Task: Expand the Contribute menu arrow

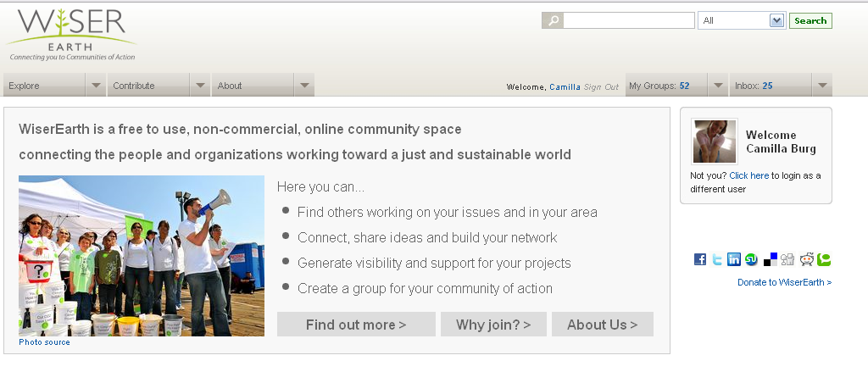Action: point(200,86)
